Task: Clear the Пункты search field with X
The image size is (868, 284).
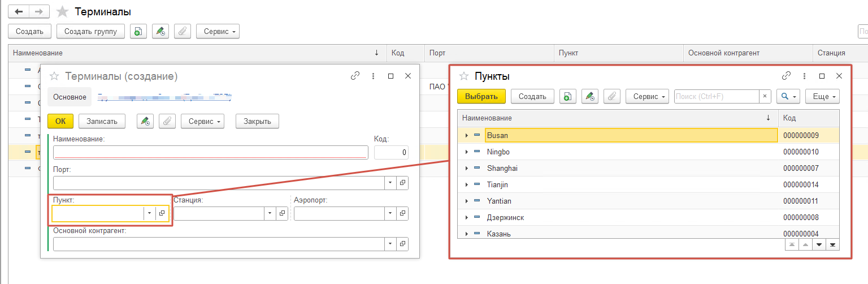Action: pos(765,97)
